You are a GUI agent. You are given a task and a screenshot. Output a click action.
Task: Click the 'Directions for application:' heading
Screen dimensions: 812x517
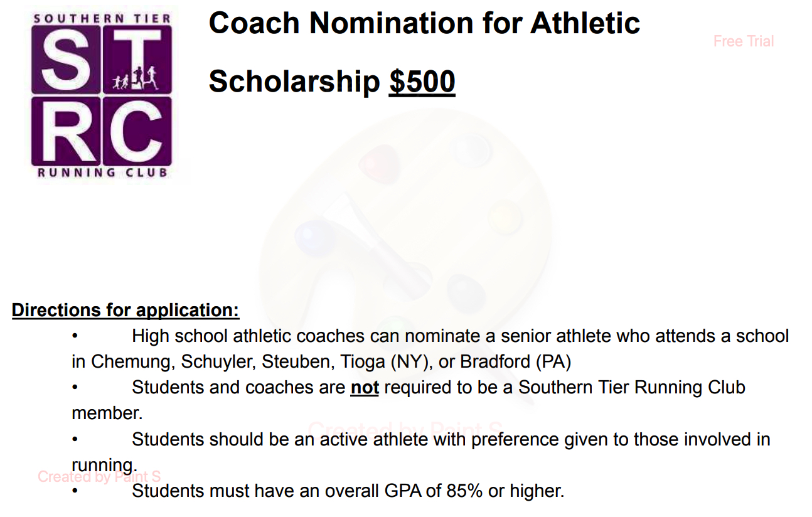(x=126, y=311)
